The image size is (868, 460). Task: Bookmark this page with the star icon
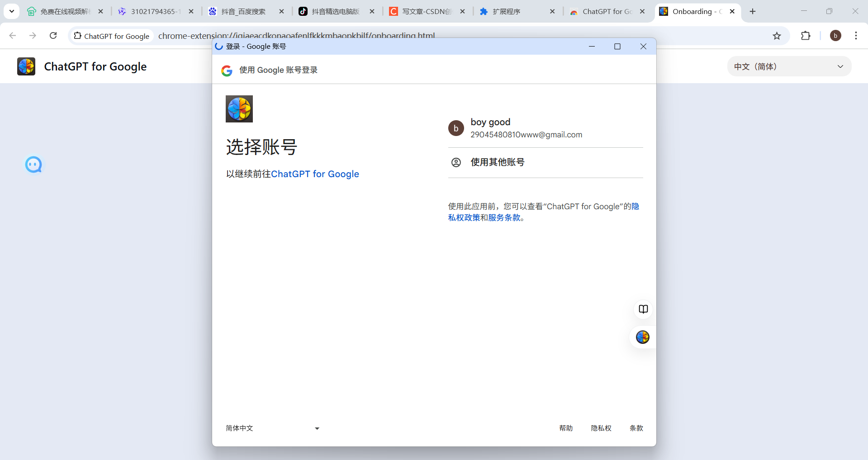click(x=777, y=36)
